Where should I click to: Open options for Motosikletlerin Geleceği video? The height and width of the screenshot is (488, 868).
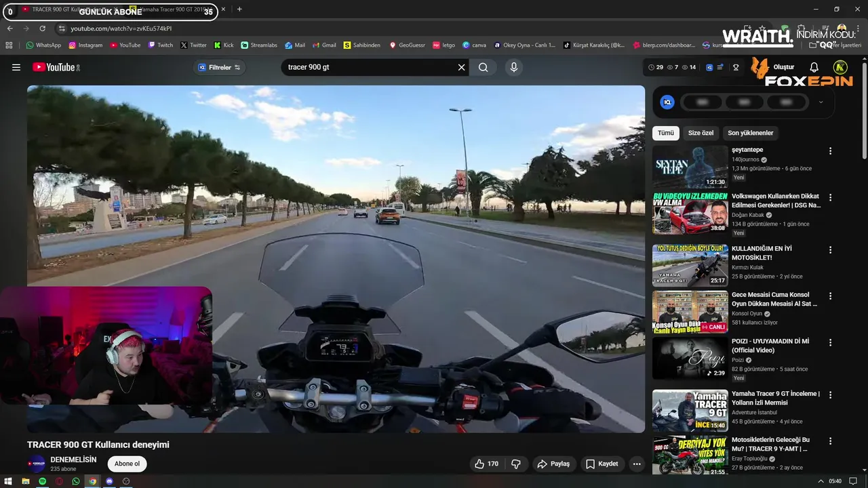click(830, 441)
